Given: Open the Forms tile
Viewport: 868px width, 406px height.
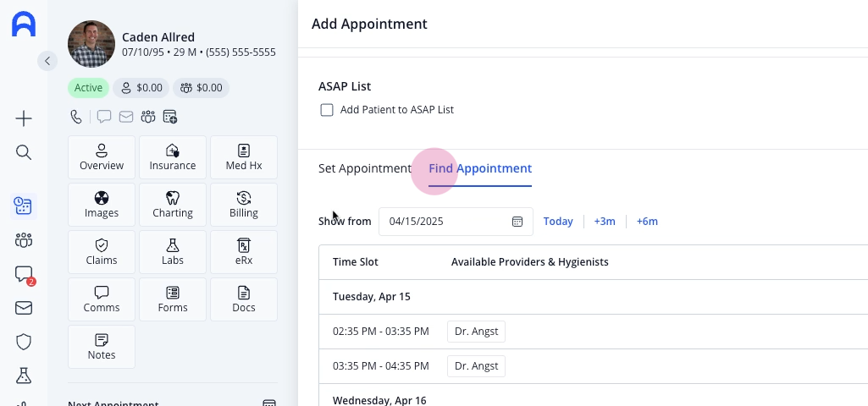Looking at the screenshot, I should click(173, 299).
